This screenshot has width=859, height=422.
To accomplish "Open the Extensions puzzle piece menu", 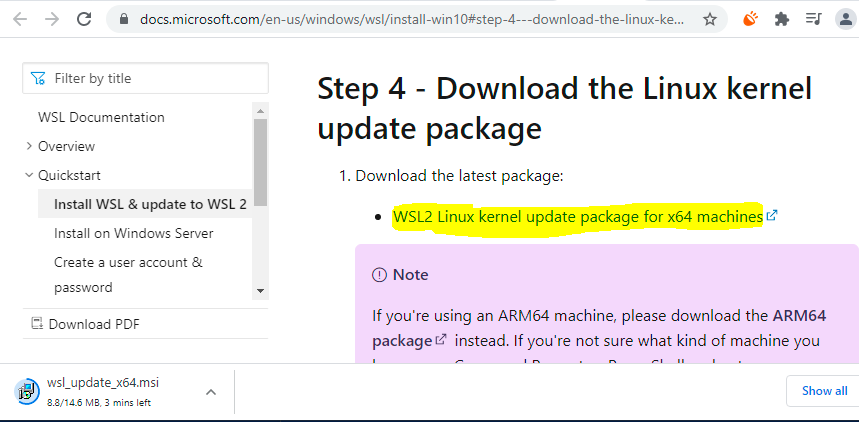I will pos(782,20).
